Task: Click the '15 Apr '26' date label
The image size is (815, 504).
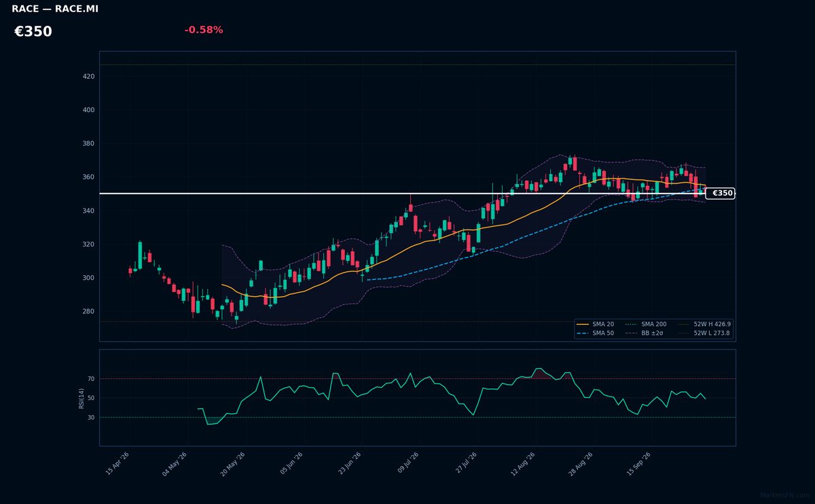Action: pyautogui.click(x=117, y=464)
